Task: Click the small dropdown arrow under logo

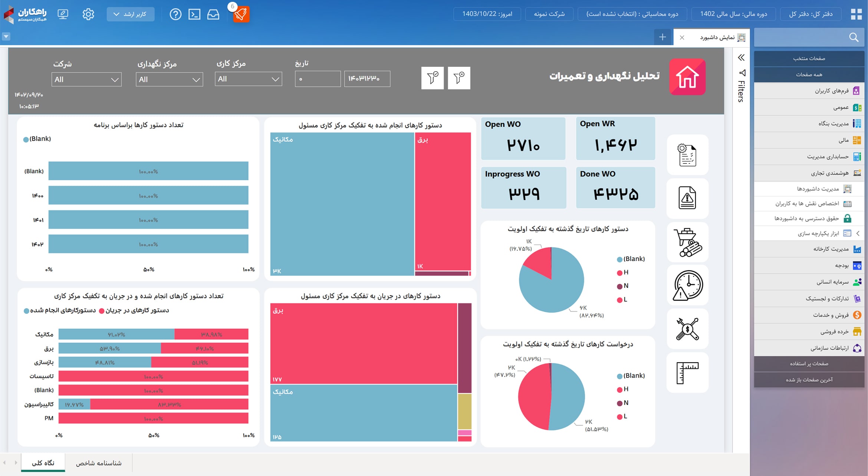Action: pyautogui.click(x=6, y=36)
